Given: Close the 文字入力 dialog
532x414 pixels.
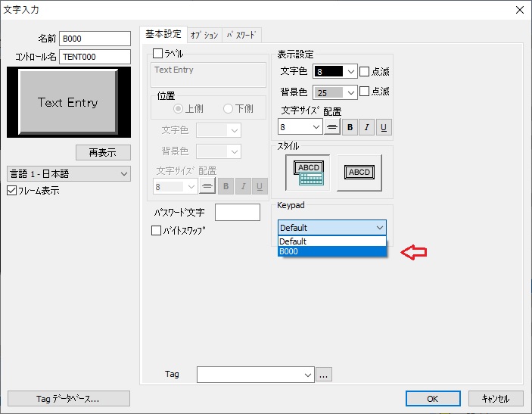Looking at the screenshot, I should click(x=519, y=10).
